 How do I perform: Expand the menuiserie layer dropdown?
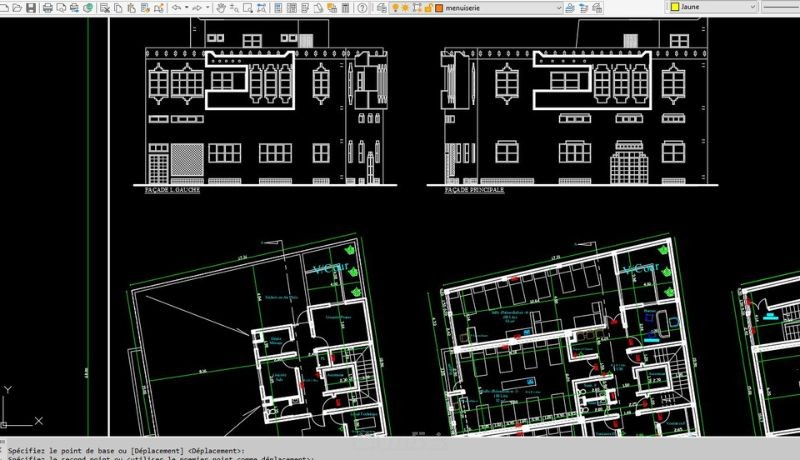tap(558, 8)
